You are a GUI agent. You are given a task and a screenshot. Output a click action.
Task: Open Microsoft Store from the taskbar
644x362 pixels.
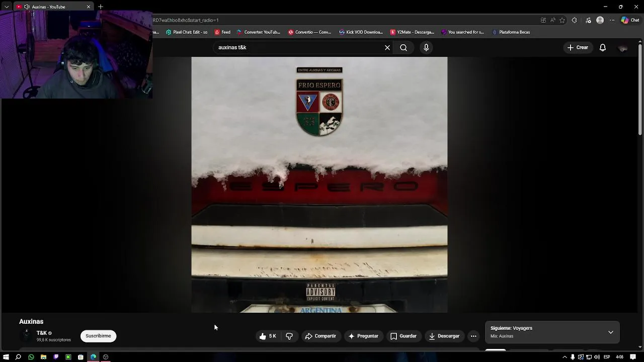coord(80,357)
